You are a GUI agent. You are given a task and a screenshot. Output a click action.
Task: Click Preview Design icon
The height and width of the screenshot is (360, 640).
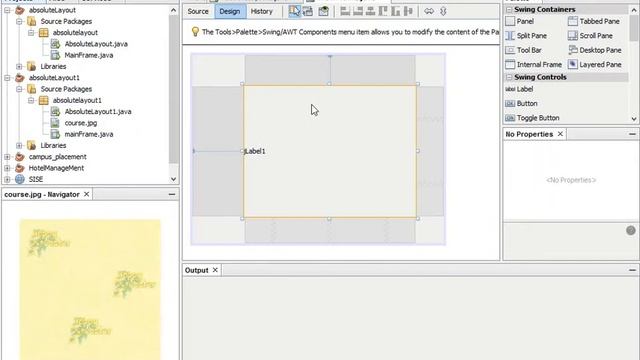tap(323, 11)
